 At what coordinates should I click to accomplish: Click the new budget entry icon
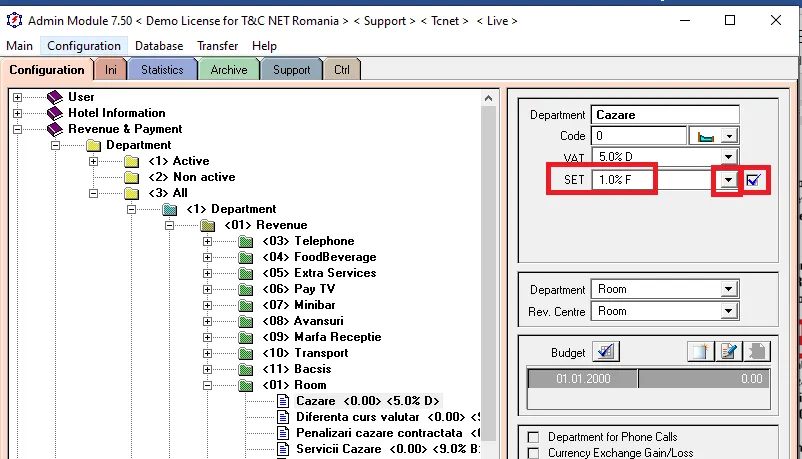(x=701, y=352)
